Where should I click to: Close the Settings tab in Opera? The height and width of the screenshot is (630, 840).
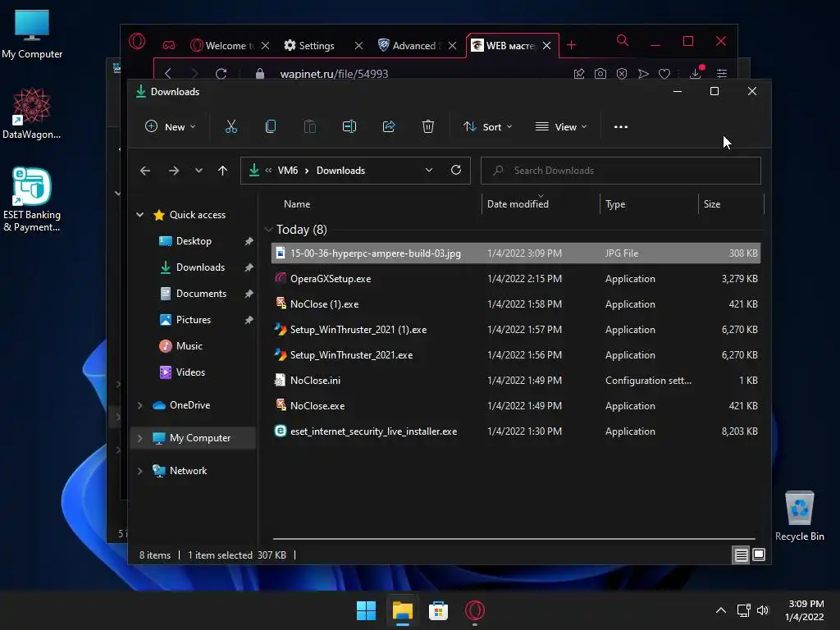(359, 46)
